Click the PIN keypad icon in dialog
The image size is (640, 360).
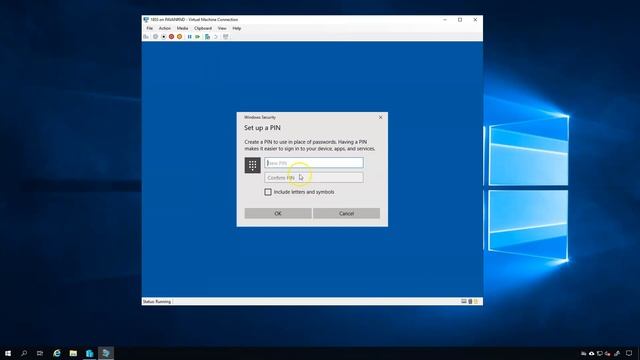[252, 165]
